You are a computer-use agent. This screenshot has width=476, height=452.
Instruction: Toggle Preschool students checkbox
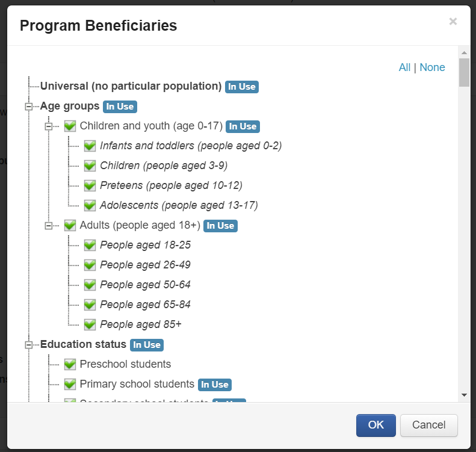click(70, 364)
